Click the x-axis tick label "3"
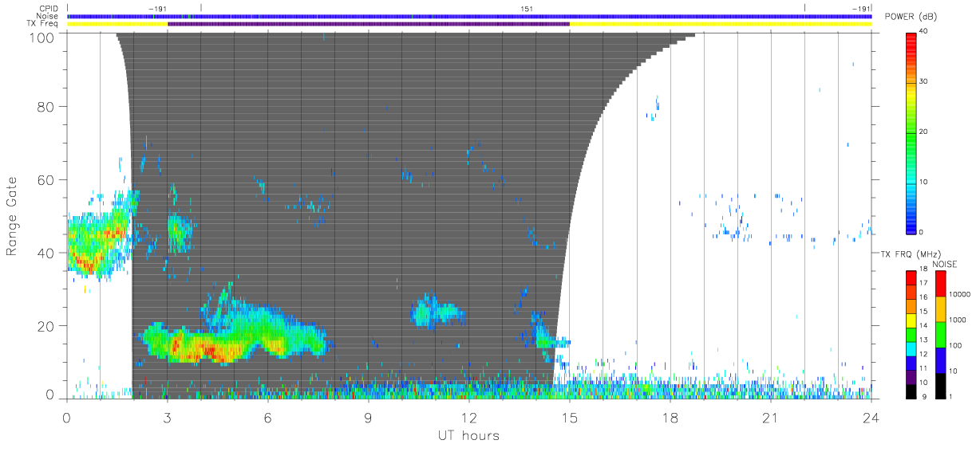 (x=168, y=417)
